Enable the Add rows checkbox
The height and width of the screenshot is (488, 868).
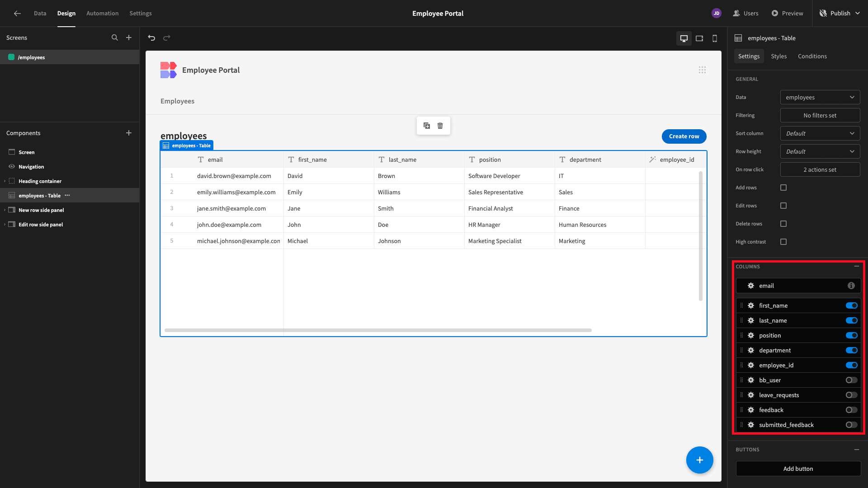[x=783, y=188]
